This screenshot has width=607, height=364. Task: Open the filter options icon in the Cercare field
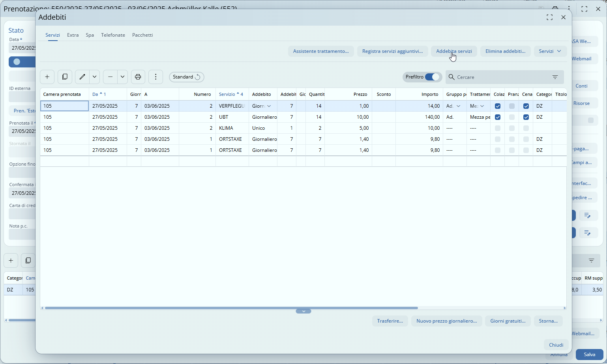tap(555, 77)
